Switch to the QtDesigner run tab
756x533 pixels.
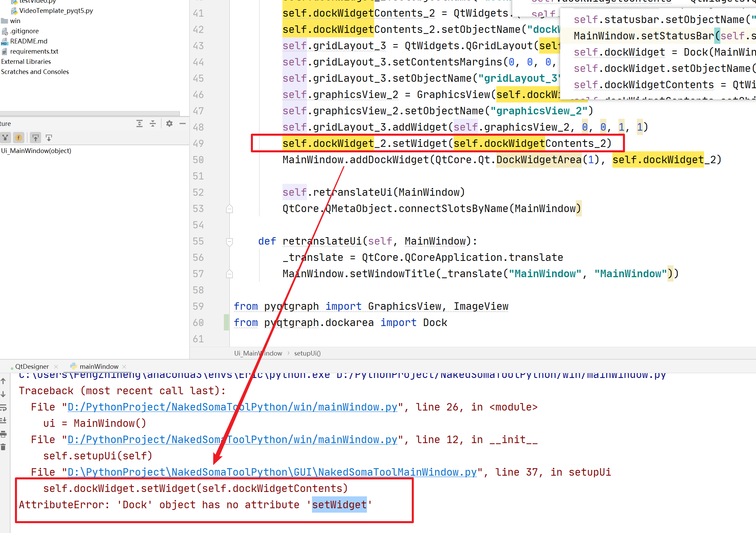pyautogui.click(x=32, y=366)
